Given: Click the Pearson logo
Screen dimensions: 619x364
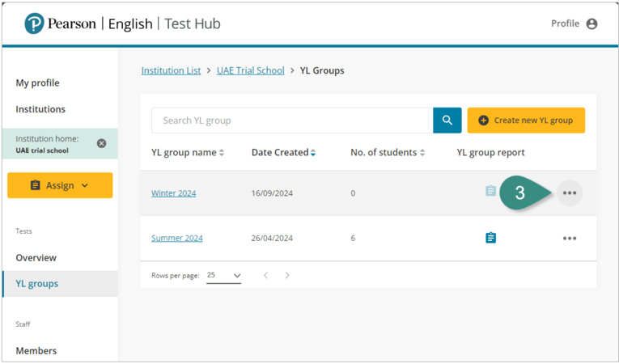Looking at the screenshot, I should 33,23.
